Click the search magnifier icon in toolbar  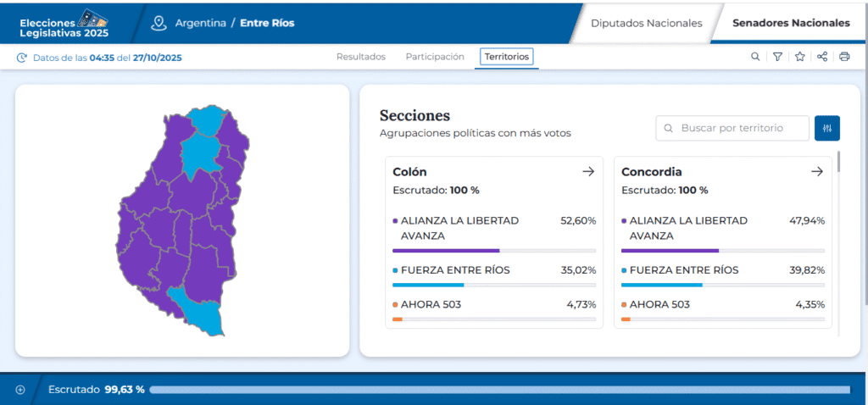pyautogui.click(x=755, y=57)
